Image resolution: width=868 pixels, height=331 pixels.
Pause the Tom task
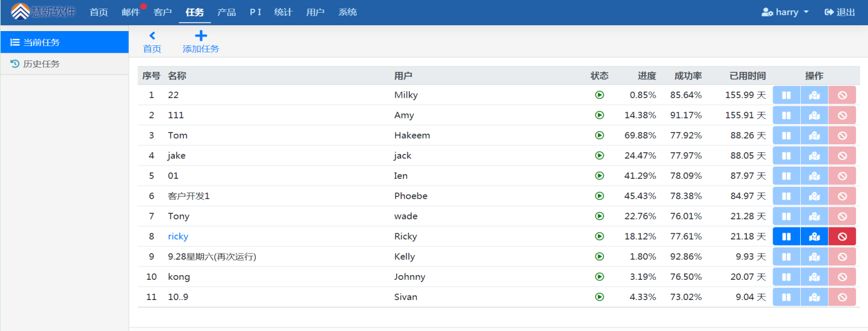pyautogui.click(x=786, y=136)
